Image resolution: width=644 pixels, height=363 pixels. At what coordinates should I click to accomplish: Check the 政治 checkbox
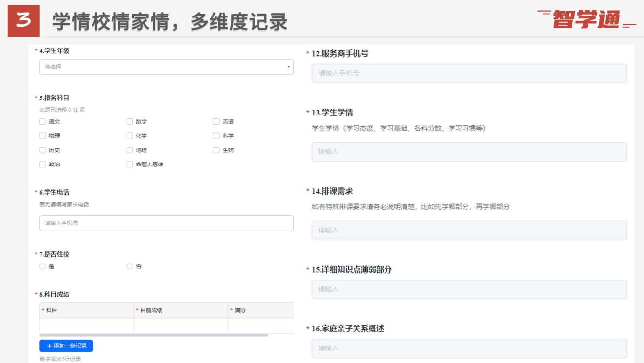43,165
